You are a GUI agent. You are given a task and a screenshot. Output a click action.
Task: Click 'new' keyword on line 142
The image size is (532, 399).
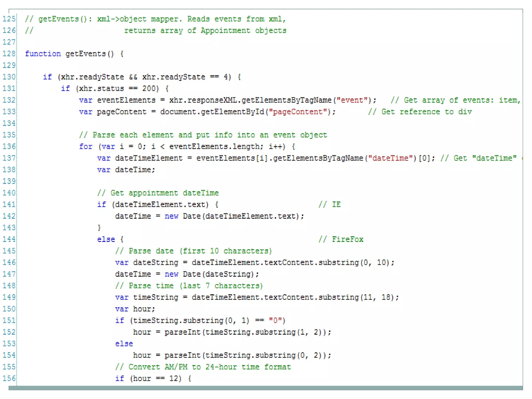pyautogui.click(x=171, y=216)
